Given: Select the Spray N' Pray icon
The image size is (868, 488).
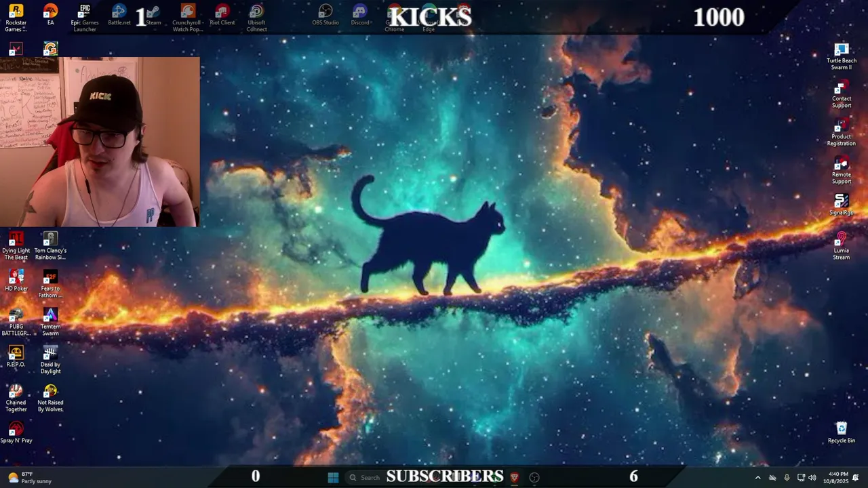Looking at the screenshot, I should 16,432.
